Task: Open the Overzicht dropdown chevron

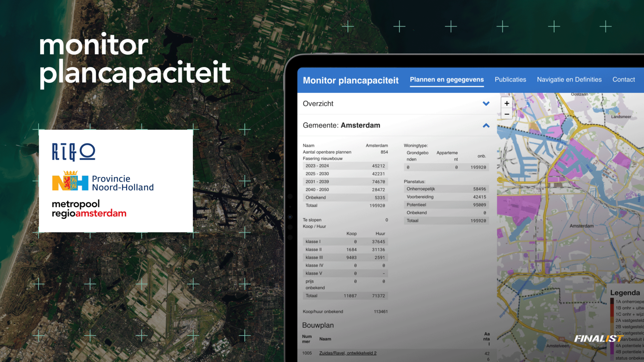Action: [485, 103]
